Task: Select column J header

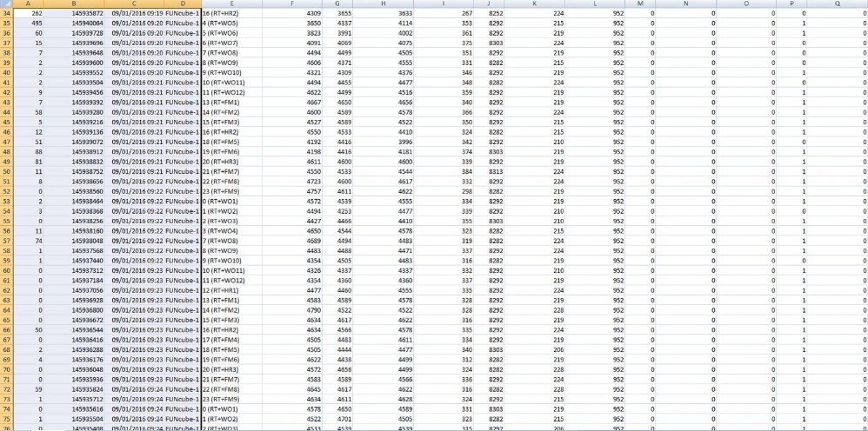Action: click(x=489, y=3)
